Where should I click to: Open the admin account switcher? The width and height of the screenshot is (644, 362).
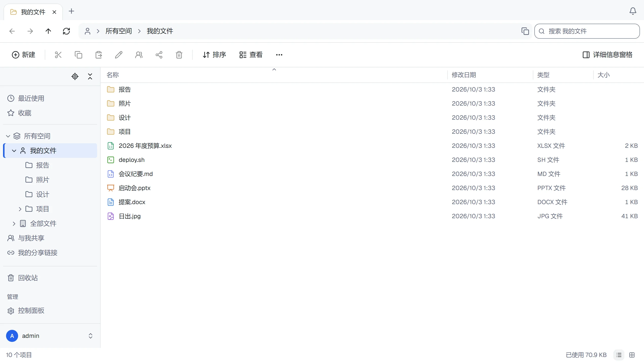click(50, 336)
